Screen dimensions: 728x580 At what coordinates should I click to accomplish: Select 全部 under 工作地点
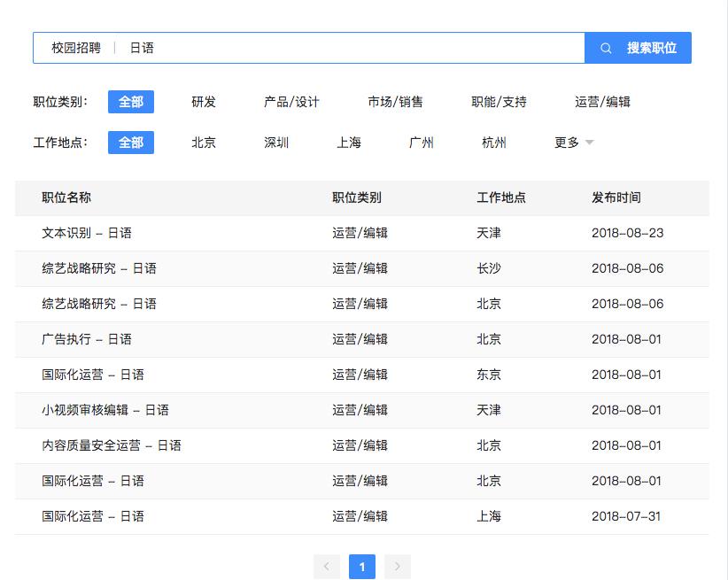click(x=130, y=141)
